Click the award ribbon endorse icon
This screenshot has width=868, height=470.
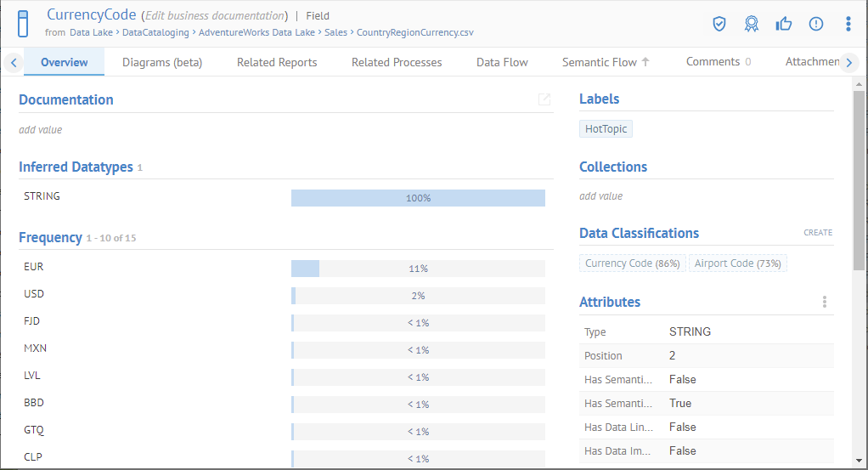752,24
